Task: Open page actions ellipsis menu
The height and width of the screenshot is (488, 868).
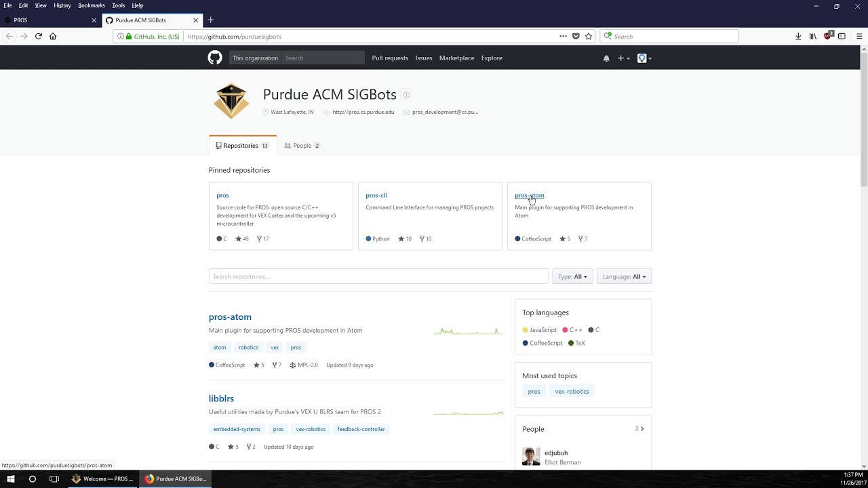Action: 563,37
